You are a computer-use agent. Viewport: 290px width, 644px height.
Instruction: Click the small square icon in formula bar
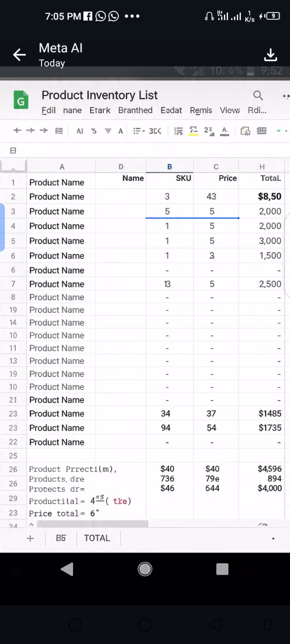[x=13, y=150]
